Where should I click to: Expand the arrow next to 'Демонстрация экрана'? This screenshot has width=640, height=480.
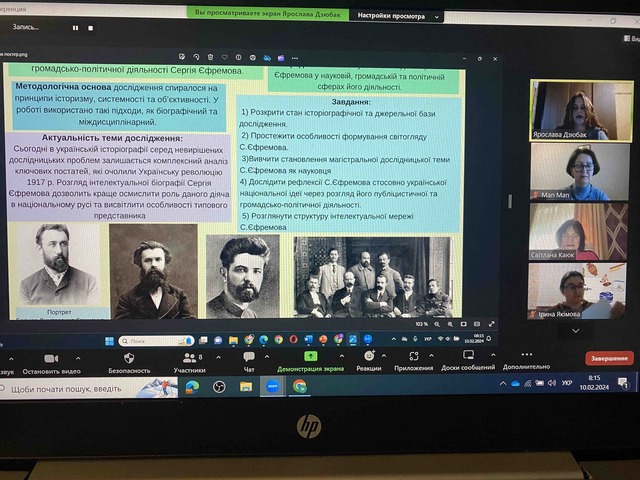[x=342, y=356]
